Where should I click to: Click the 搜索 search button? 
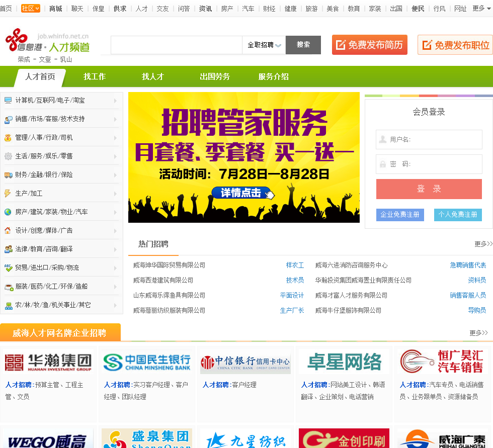(303, 45)
